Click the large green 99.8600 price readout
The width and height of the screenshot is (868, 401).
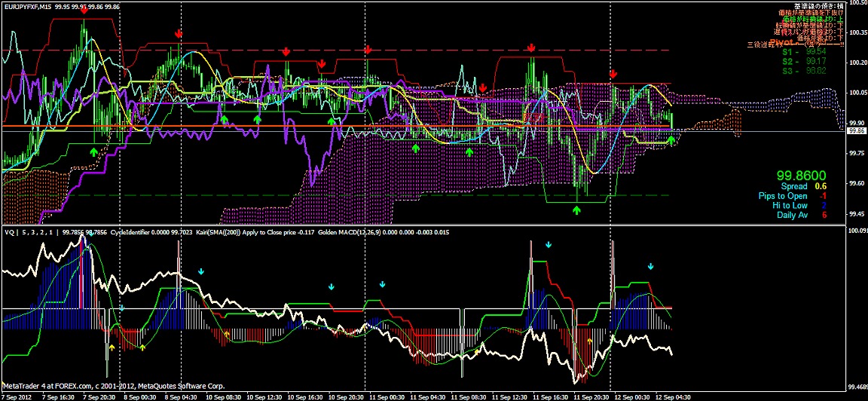pos(802,174)
